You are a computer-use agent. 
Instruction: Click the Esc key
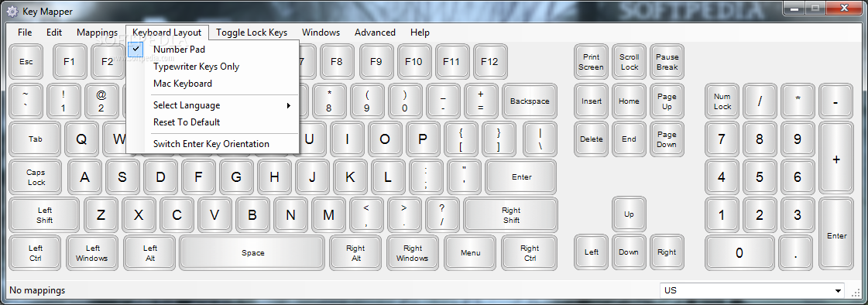(26, 61)
